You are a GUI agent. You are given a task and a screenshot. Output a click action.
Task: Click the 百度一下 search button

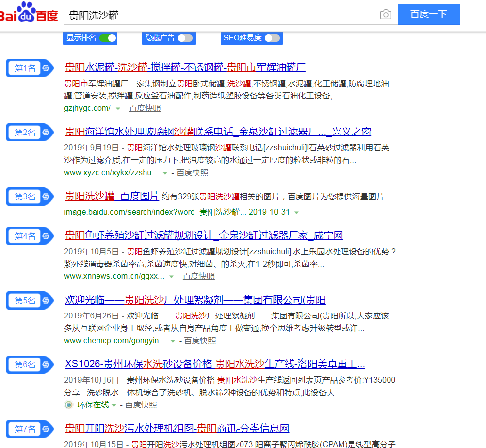429,14
